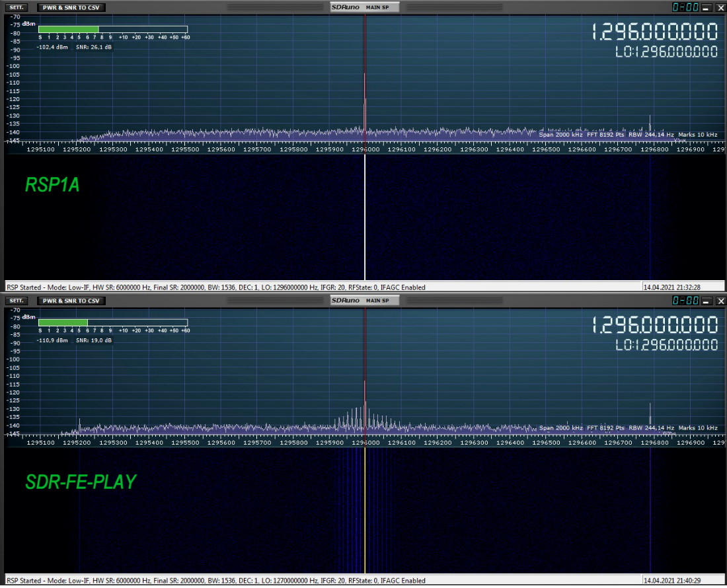
Task: Click RBW 244,14 Hz in top window
Action: click(x=651, y=135)
